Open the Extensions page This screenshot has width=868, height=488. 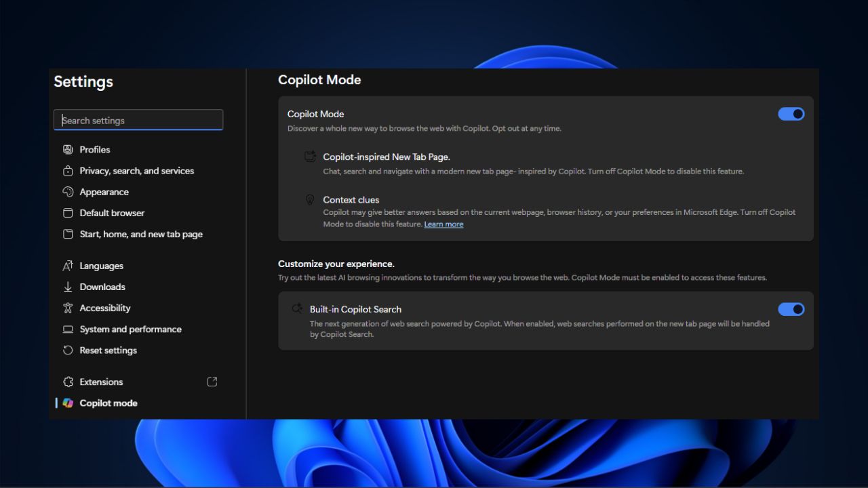[102, 381]
